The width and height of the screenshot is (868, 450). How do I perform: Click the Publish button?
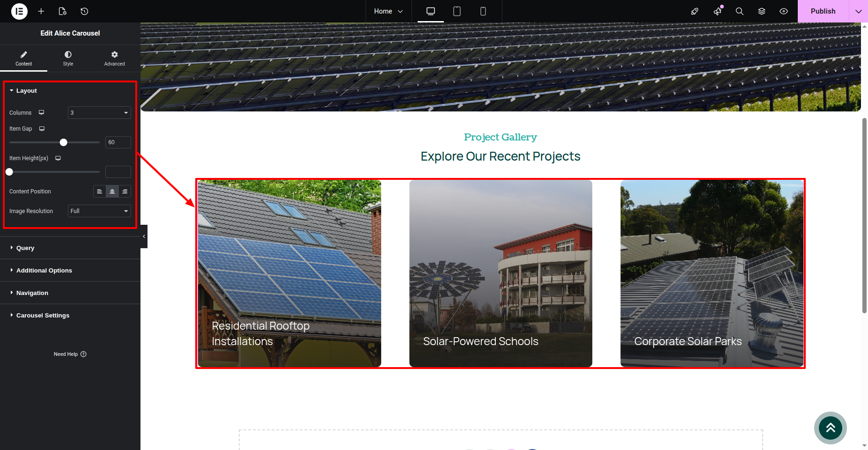pos(823,11)
